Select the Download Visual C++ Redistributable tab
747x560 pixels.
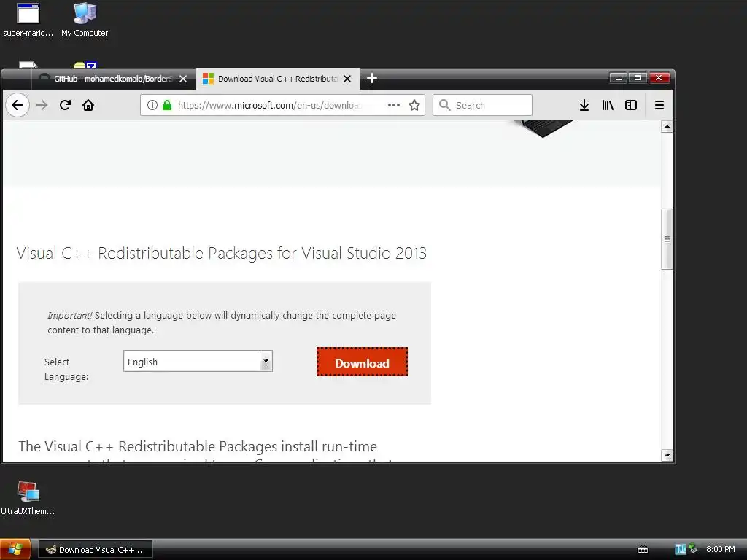click(277, 79)
